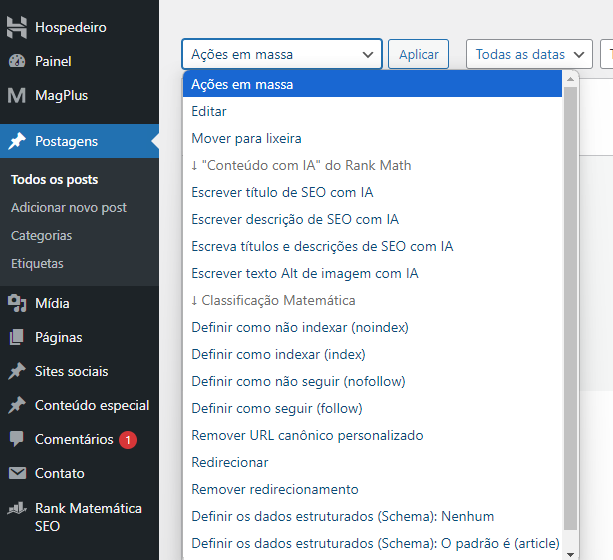Open the Rank Matemática SEO icon
Viewport: 613px width, 560px height.
(17, 509)
